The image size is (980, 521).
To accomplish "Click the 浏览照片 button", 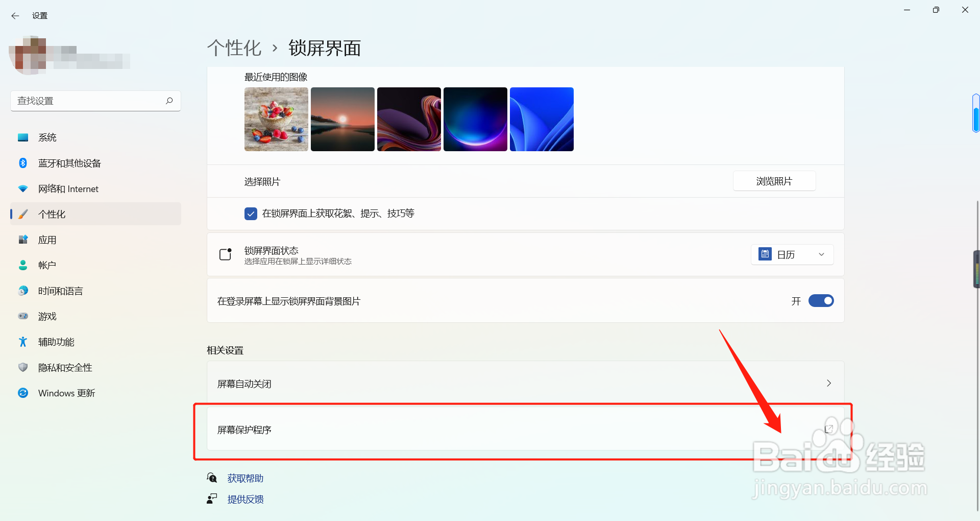I will click(x=774, y=181).
